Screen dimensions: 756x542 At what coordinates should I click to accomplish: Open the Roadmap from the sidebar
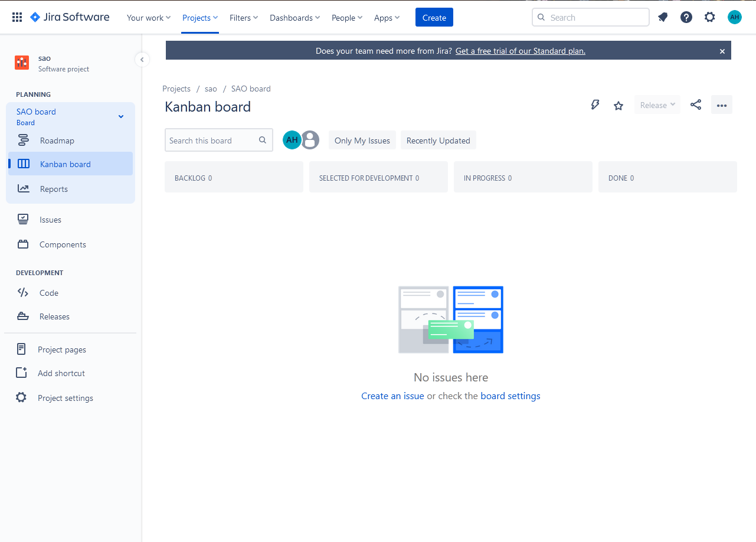click(x=57, y=141)
